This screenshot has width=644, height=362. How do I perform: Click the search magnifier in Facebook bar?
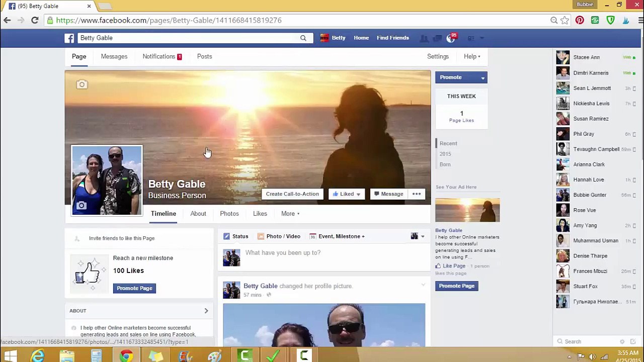coord(303,38)
